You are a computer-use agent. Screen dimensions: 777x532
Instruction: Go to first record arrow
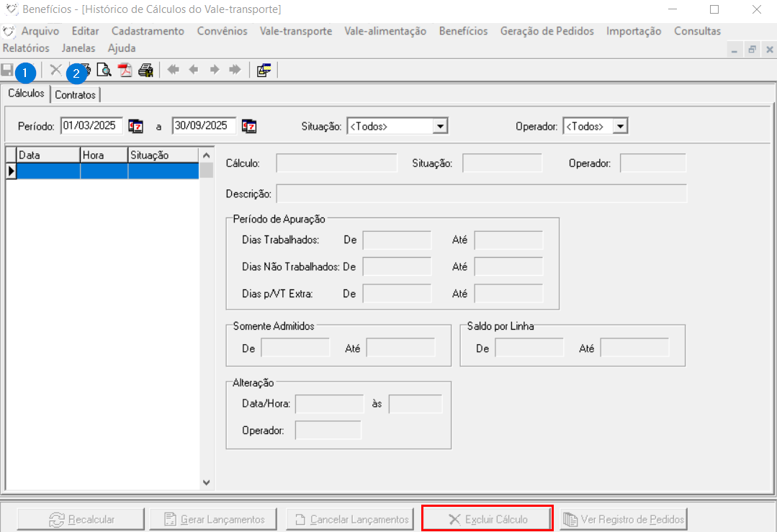coord(173,70)
